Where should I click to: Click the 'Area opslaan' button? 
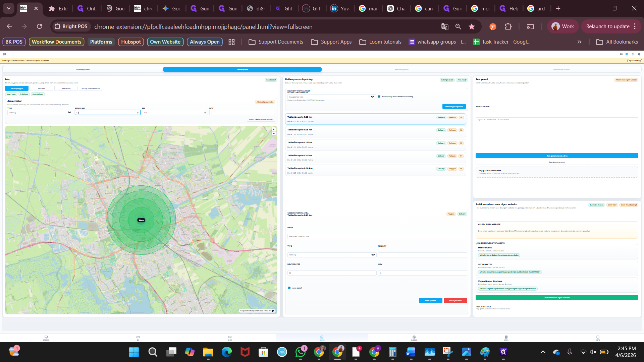tap(430, 301)
